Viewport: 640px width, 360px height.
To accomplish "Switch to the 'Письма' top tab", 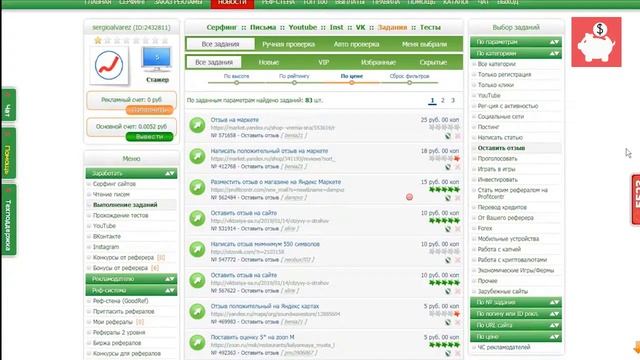I will (x=263, y=27).
